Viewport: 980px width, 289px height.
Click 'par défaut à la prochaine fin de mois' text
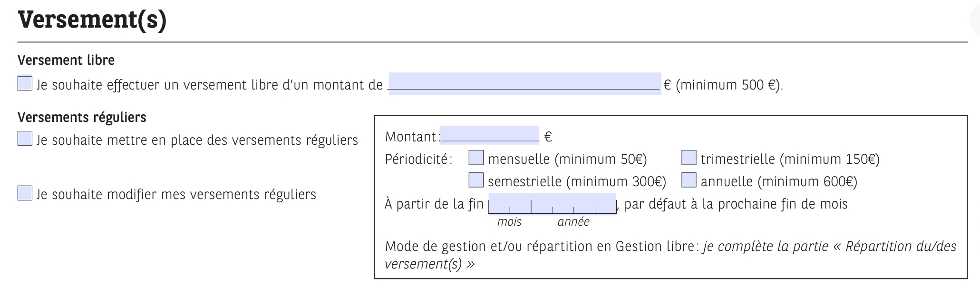pyautogui.click(x=736, y=204)
